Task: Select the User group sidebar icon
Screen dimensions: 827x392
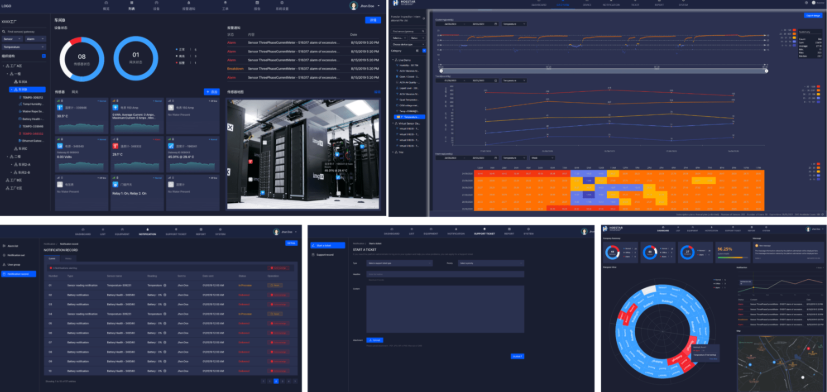Action: pyautogui.click(x=4, y=264)
